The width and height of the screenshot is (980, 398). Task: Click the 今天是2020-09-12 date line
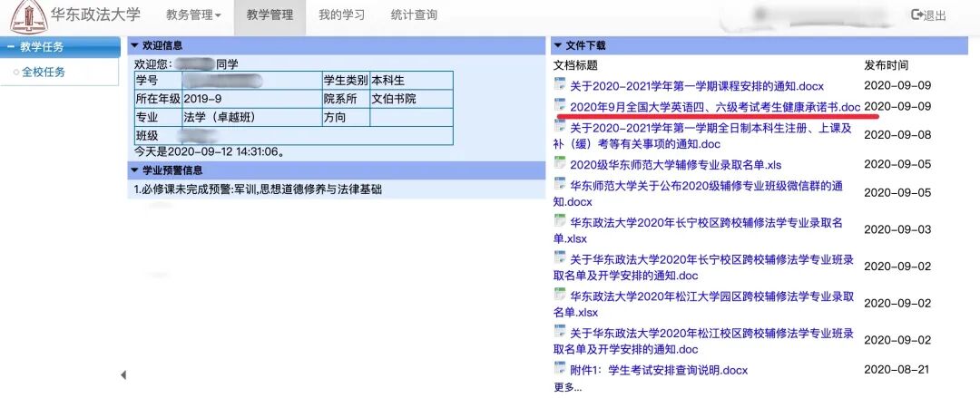(x=210, y=151)
